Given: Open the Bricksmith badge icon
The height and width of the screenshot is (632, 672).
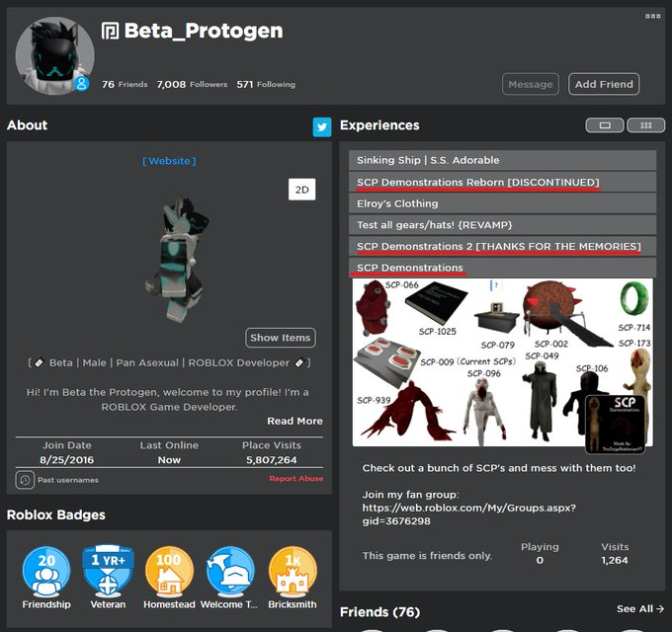Looking at the screenshot, I should click(293, 572).
